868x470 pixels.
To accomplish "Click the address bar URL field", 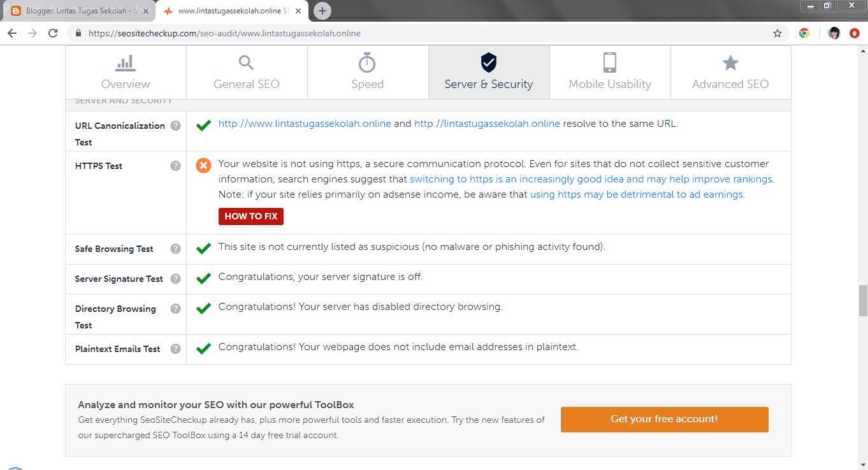I will point(255,33).
